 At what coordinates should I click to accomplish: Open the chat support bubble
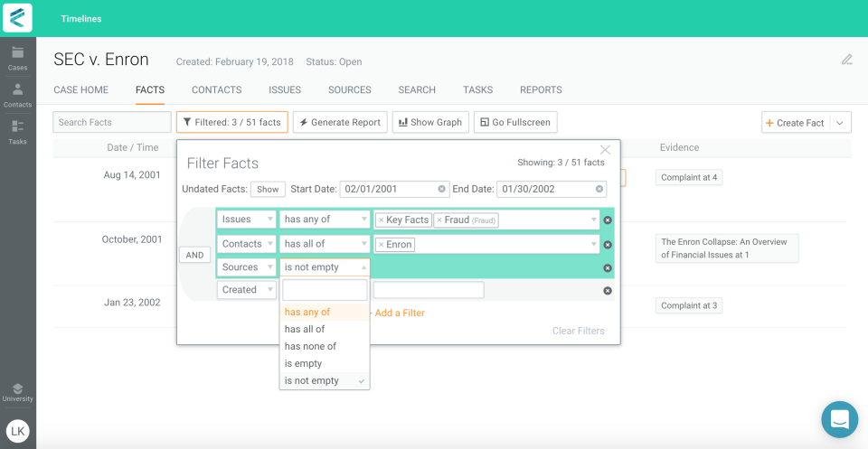pos(839,419)
